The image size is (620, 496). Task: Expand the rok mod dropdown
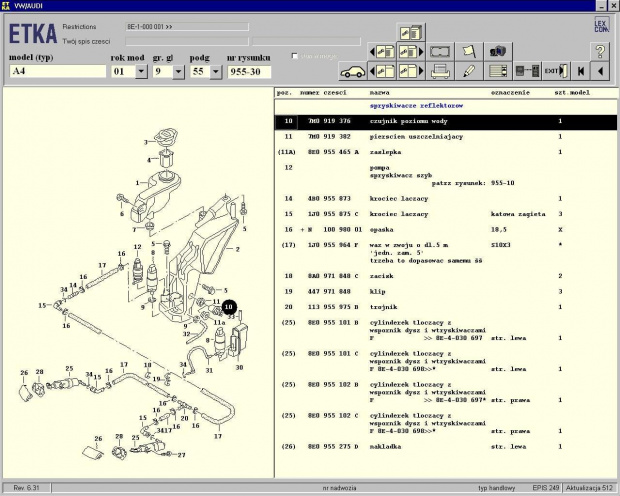pos(141,72)
